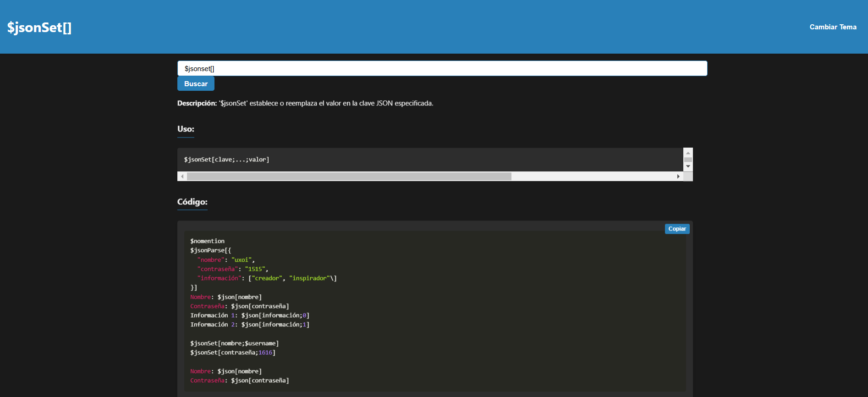Click the down arrow of usage box scrollbar
This screenshot has height=397, width=868.
coord(688,166)
